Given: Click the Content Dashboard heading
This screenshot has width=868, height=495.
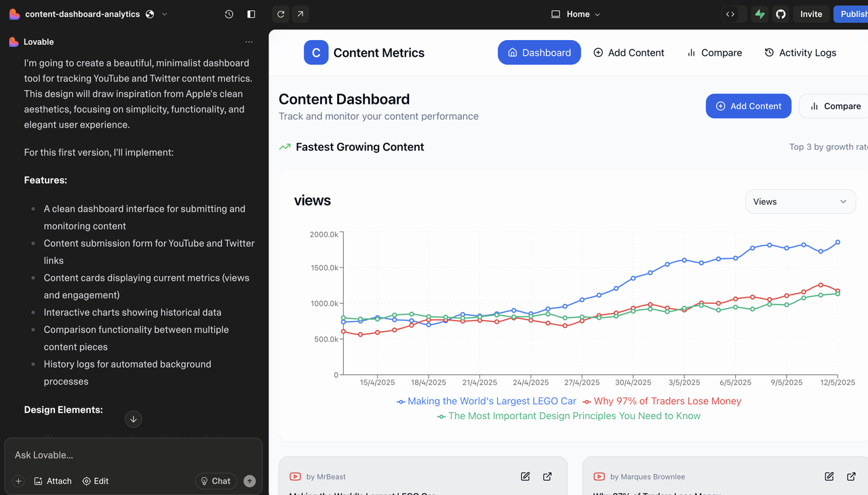Looking at the screenshot, I should click(344, 100).
